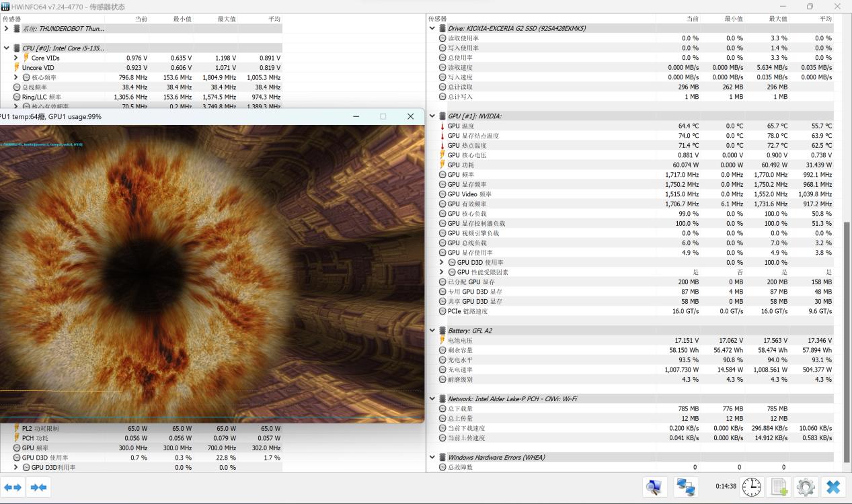Start logging with the document plus icon
The image size is (852, 504).
[x=779, y=487]
